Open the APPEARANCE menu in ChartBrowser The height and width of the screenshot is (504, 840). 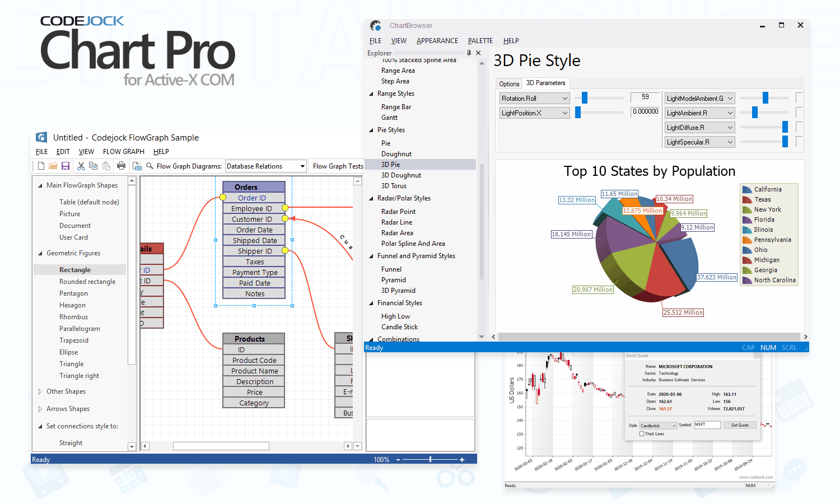[437, 41]
